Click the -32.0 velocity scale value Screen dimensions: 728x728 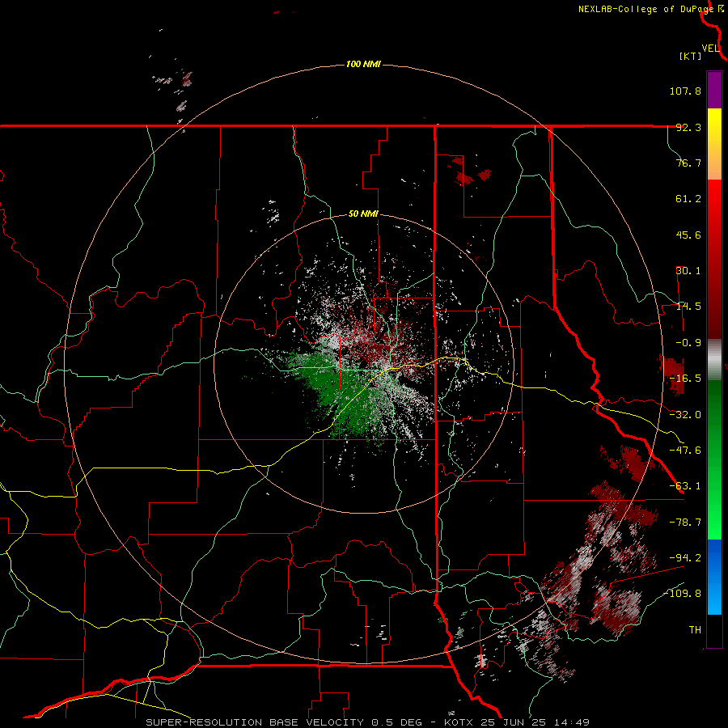tap(685, 415)
